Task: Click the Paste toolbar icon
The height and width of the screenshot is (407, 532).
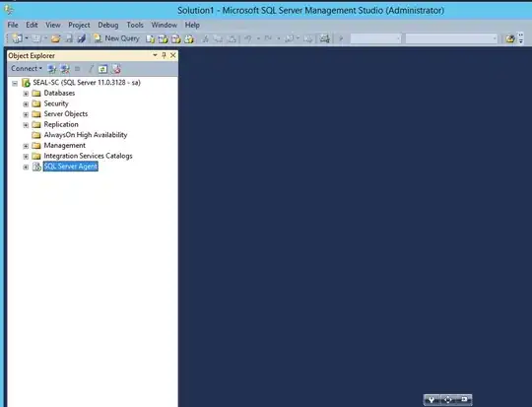Action: click(232, 39)
